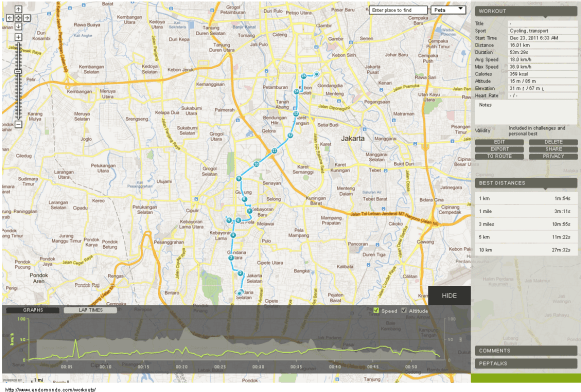The height and width of the screenshot is (392, 581).
Task: Click the Sport value 'Cycling, transport'
Action: [x=542, y=31]
